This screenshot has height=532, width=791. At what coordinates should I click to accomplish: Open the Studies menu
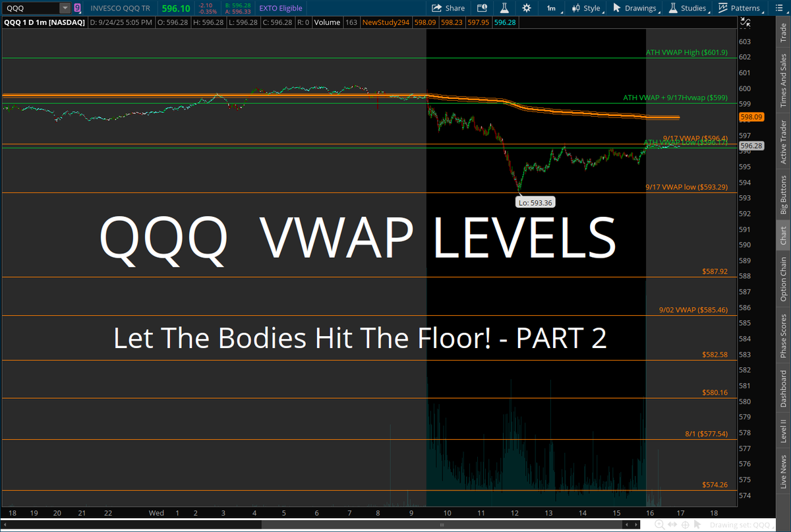pyautogui.click(x=688, y=8)
